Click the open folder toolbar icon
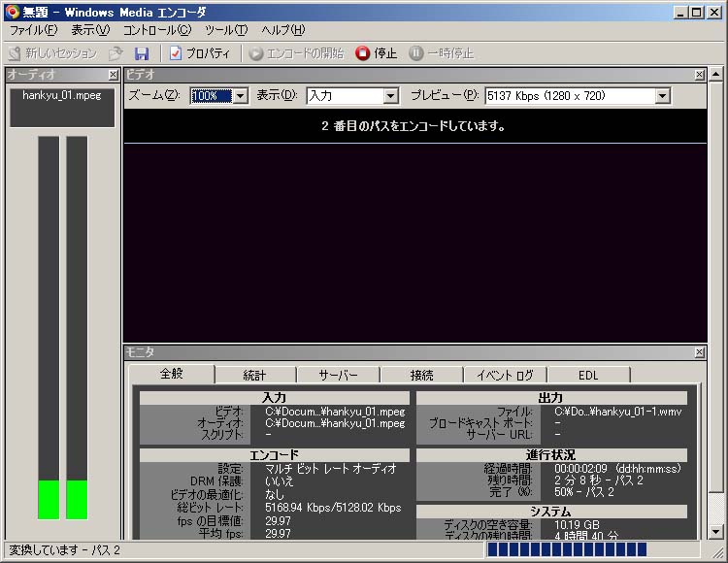The image size is (728, 563). coord(116,53)
